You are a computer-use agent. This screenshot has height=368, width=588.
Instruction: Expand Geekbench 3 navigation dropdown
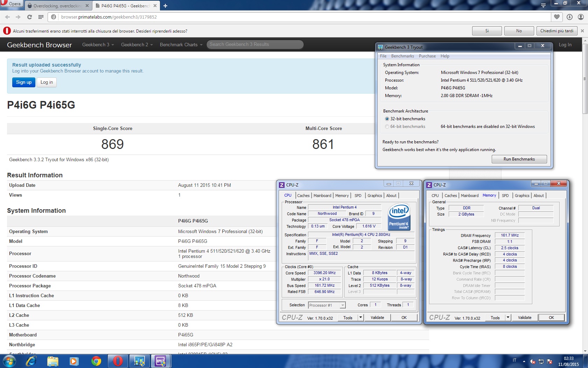pyautogui.click(x=98, y=45)
